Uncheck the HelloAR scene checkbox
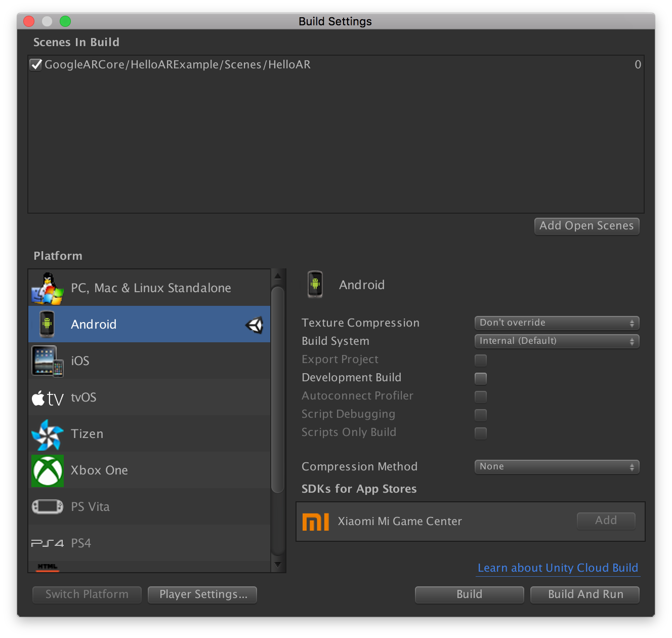The height and width of the screenshot is (638, 672). coord(36,65)
